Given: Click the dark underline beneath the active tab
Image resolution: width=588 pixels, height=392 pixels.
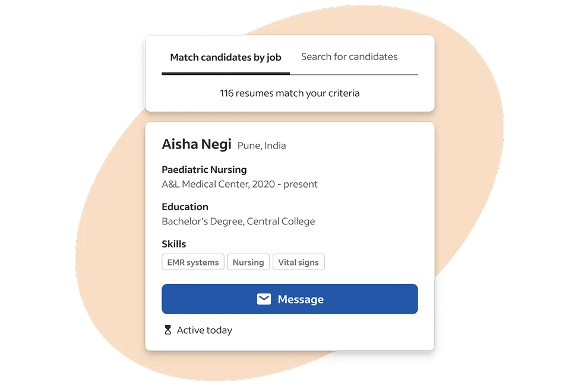Looking at the screenshot, I should [x=226, y=74].
